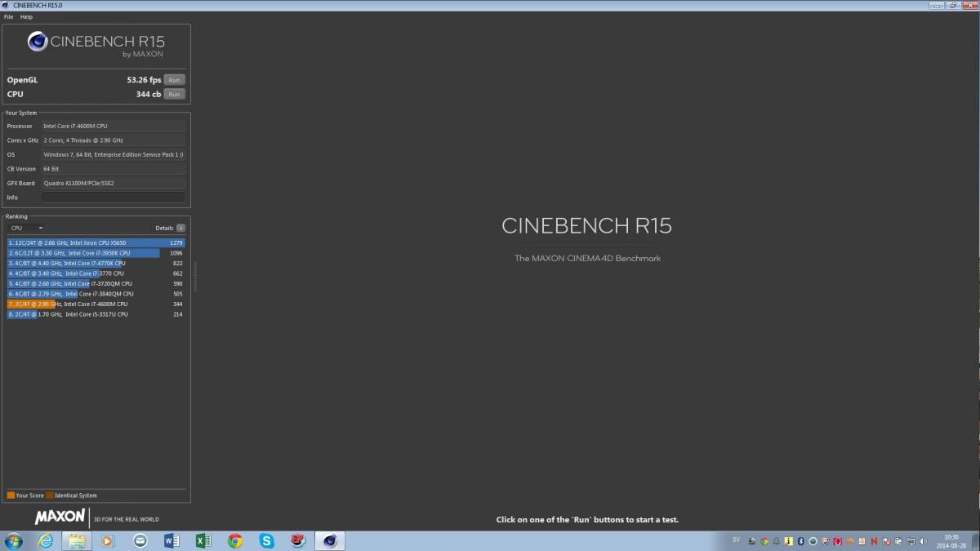
Task: Run the CPU benchmark test
Action: click(174, 94)
